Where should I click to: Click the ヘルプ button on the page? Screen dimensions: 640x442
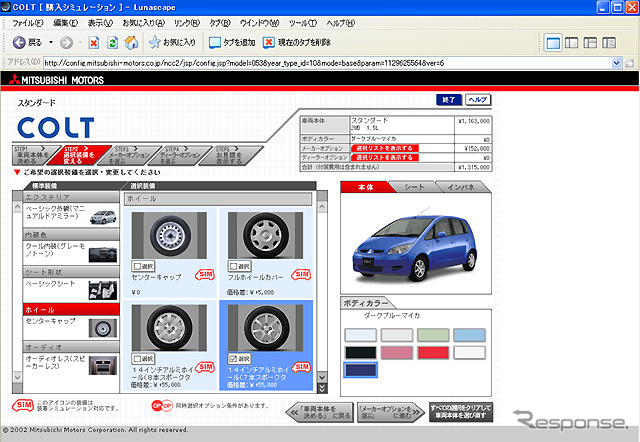click(478, 100)
